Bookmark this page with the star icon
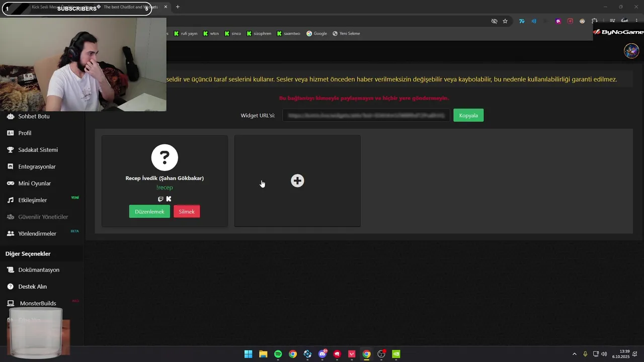The height and width of the screenshot is (362, 644). (505, 21)
